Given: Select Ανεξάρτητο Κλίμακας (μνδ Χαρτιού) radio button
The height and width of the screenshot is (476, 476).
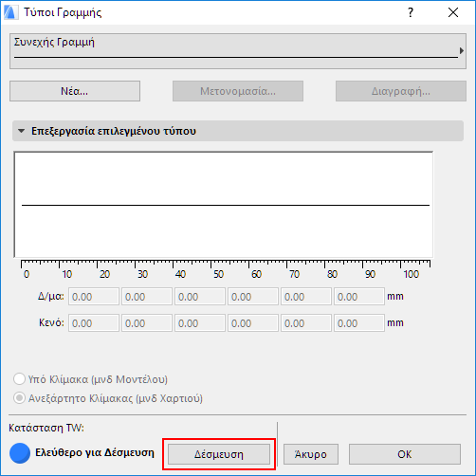Looking at the screenshot, I should (19, 398).
